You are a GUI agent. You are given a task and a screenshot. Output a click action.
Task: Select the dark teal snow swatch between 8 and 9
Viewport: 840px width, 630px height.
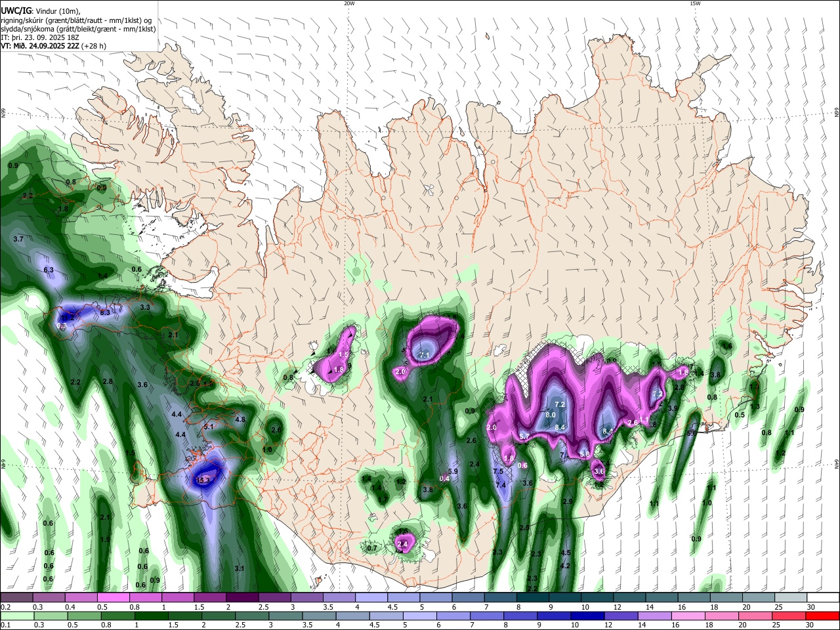[533, 598]
